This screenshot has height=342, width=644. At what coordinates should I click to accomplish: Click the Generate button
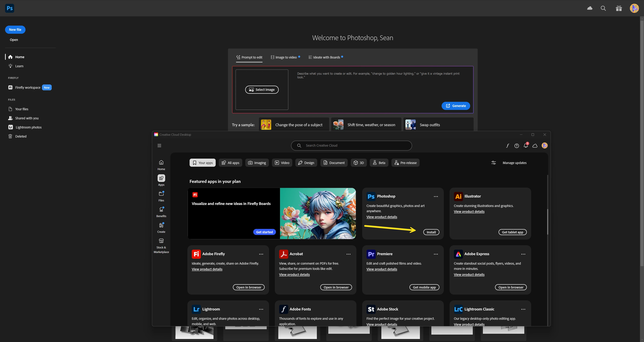click(x=456, y=106)
